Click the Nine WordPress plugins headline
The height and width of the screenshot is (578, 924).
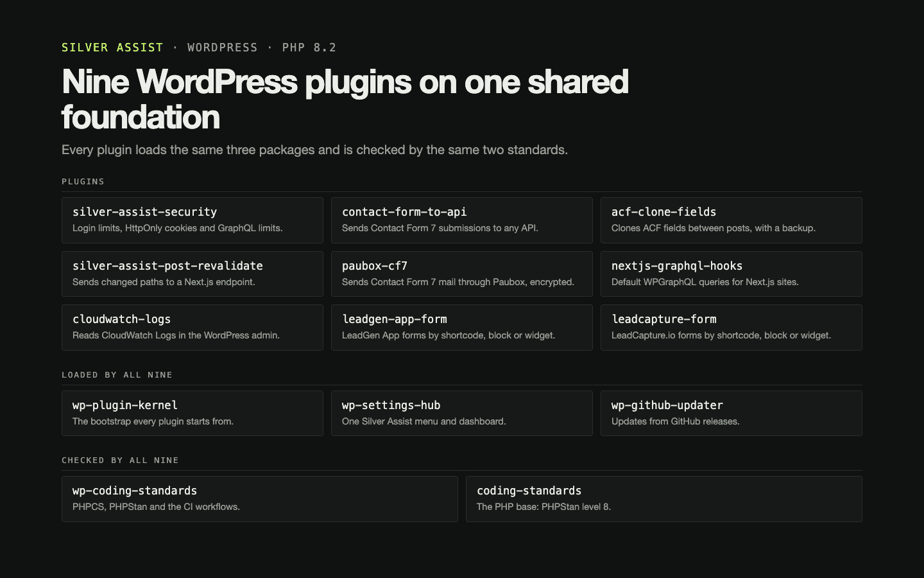tap(345, 100)
